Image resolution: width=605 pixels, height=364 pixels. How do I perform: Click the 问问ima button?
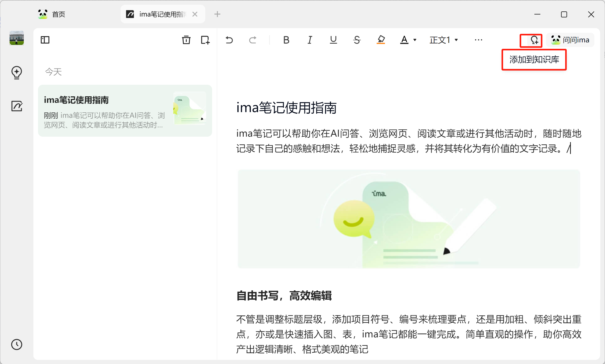point(570,40)
